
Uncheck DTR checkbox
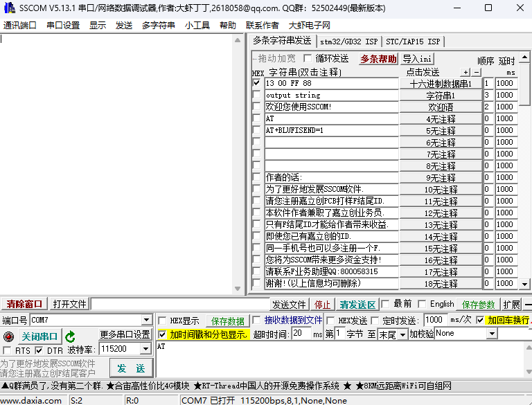tap(39, 350)
